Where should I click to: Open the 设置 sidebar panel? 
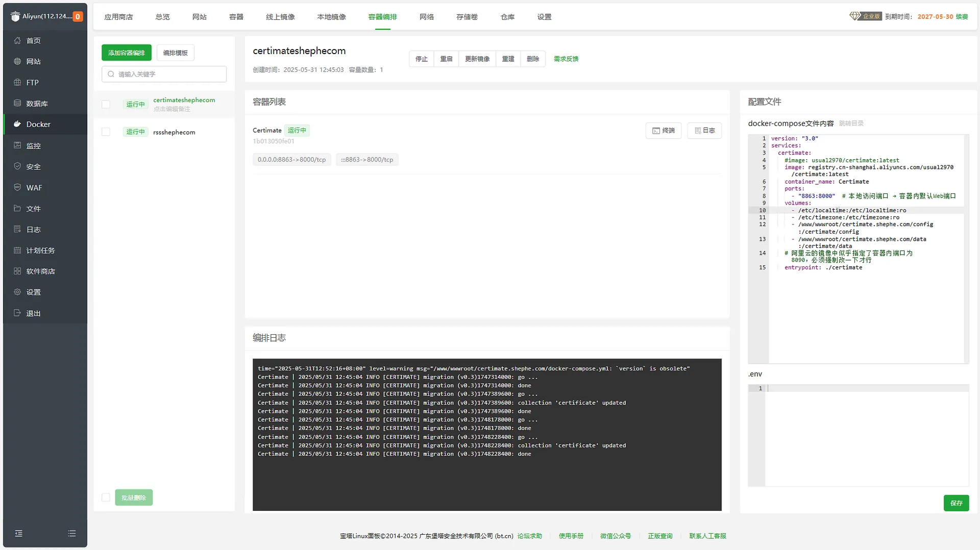point(33,292)
